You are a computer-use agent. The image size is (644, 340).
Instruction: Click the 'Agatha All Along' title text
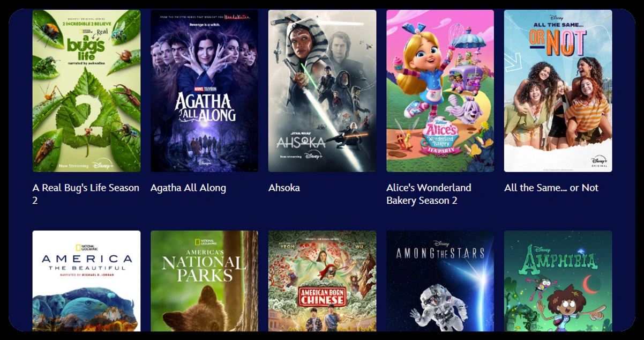tap(188, 188)
